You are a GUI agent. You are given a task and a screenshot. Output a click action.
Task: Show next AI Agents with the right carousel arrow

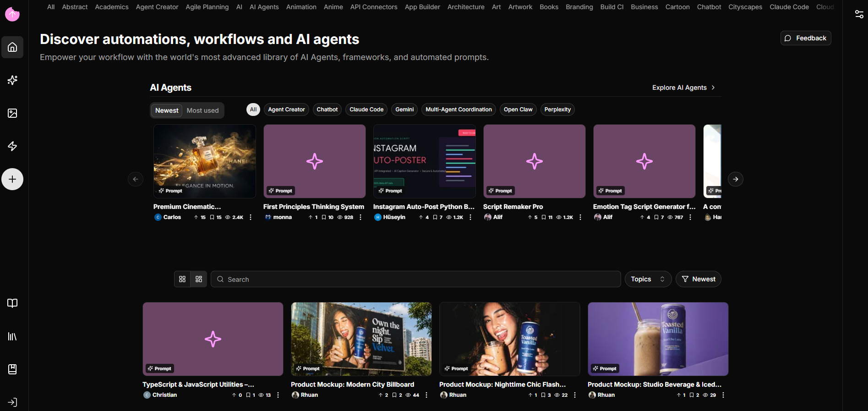tap(736, 179)
